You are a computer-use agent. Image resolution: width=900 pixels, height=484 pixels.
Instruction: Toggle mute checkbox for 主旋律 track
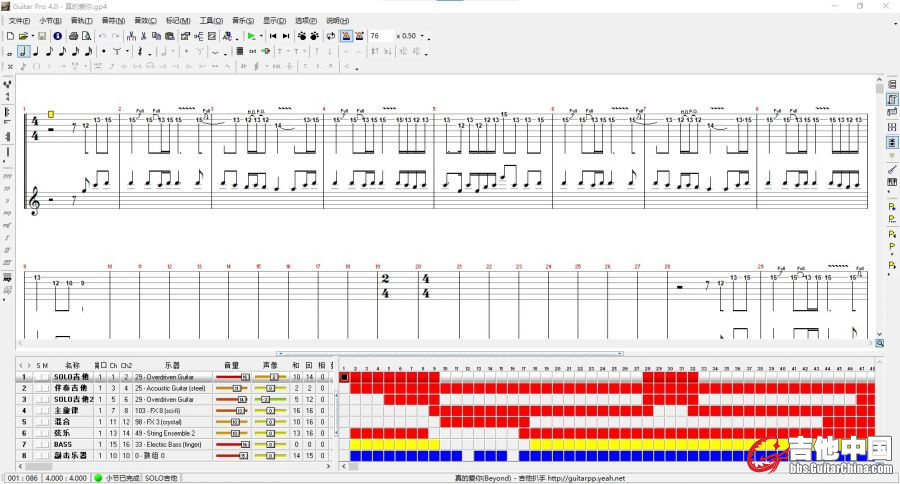point(45,411)
